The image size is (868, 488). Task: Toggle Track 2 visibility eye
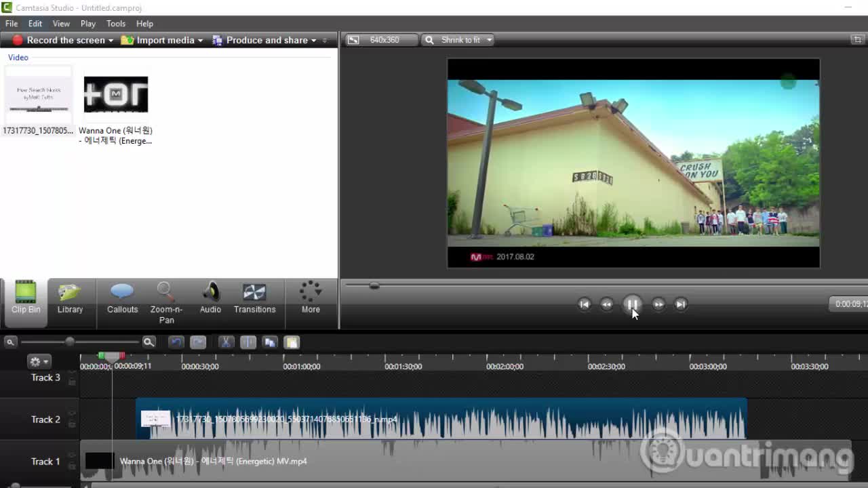[x=72, y=413]
